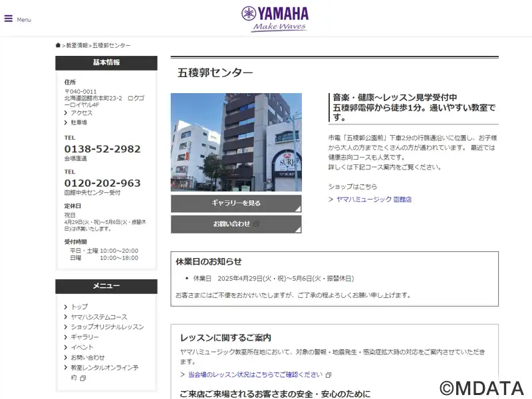
Task: Click the chevron beside 教室レンタルオンライン予約
Action: coord(66,368)
